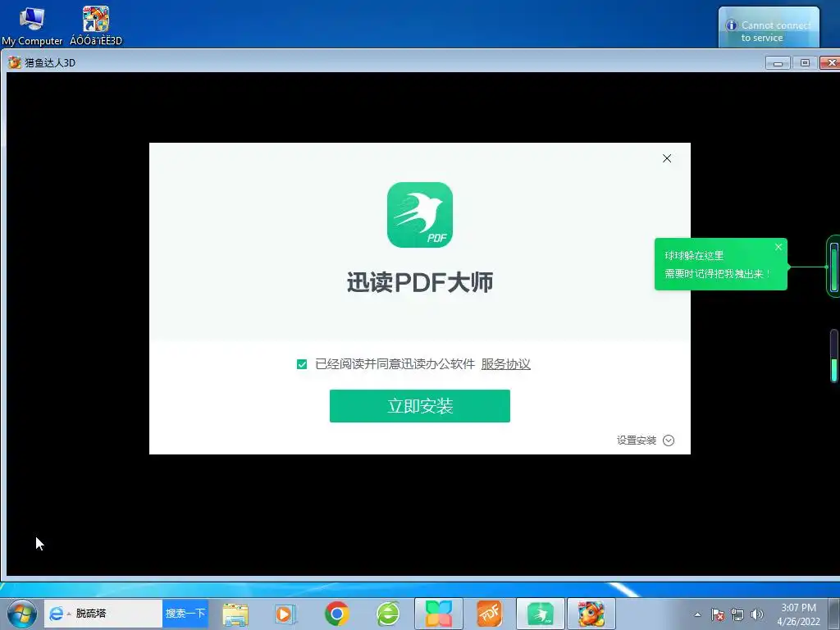
Task: Click the 设置安装 label text
Action: click(637, 441)
